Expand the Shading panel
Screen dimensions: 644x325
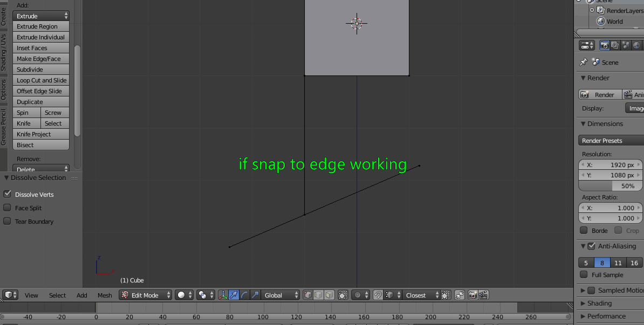click(583, 303)
